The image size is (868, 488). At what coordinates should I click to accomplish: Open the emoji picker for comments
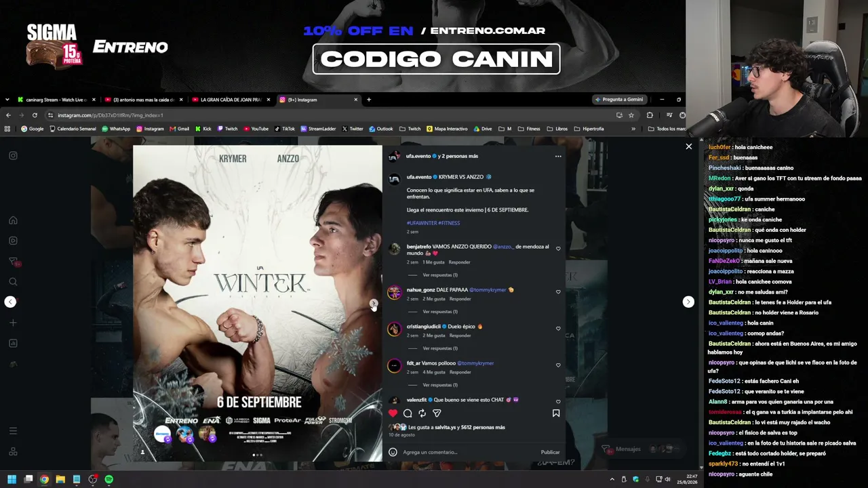[393, 452]
